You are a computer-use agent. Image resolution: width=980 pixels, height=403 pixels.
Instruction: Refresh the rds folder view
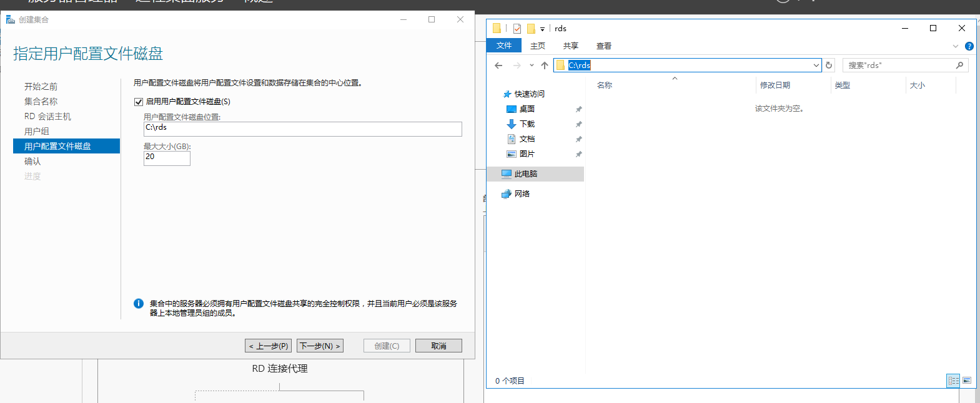[829, 66]
